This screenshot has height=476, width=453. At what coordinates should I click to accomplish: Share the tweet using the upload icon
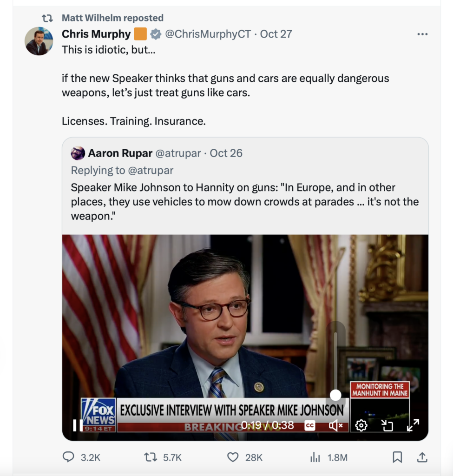[422, 457]
